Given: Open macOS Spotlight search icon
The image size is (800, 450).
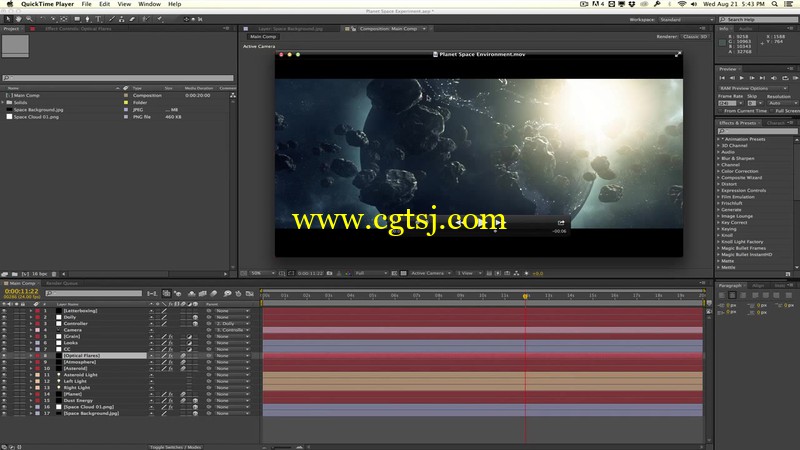Looking at the screenshot, I should (x=774, y=4).
